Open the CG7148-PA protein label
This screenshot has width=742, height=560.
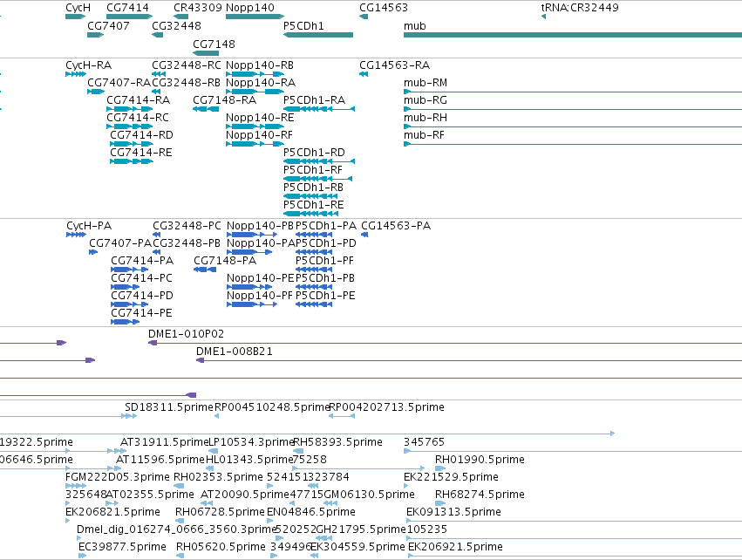(225, 261)
